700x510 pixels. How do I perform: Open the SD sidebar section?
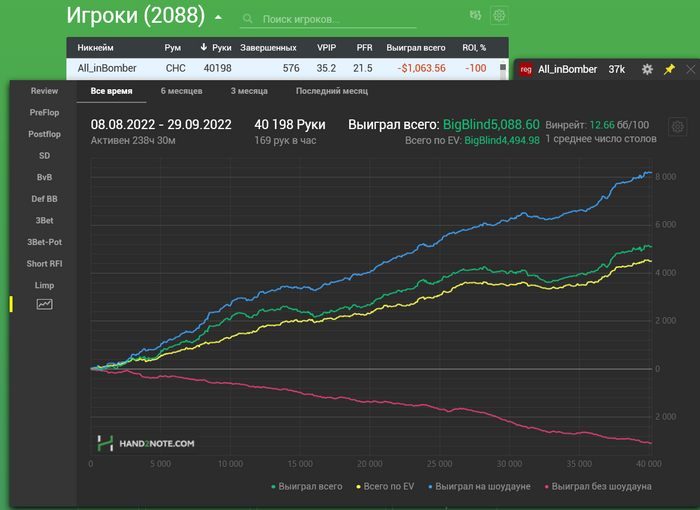click(x=44, y=155)
